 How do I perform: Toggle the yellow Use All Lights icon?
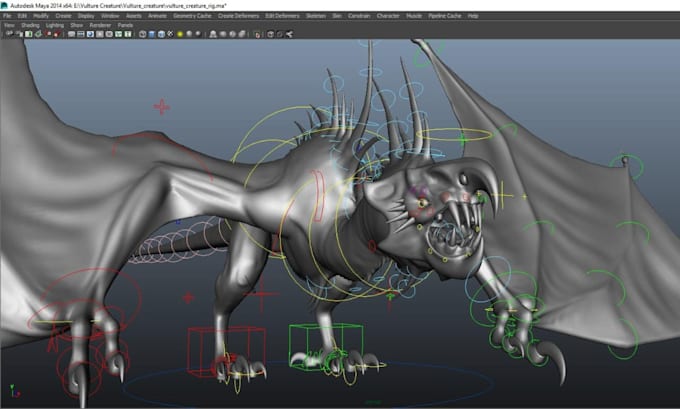tap(180, 34)
